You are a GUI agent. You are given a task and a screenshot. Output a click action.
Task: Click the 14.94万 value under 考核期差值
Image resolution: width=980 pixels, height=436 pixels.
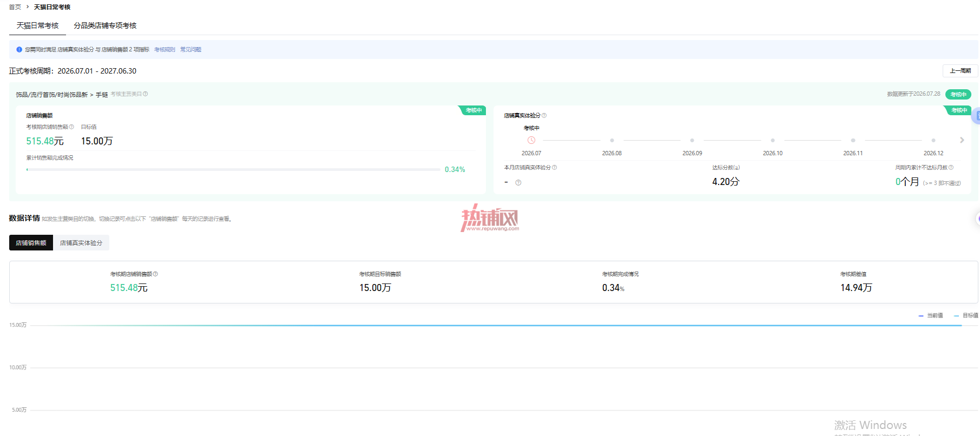tap(856, 288)
